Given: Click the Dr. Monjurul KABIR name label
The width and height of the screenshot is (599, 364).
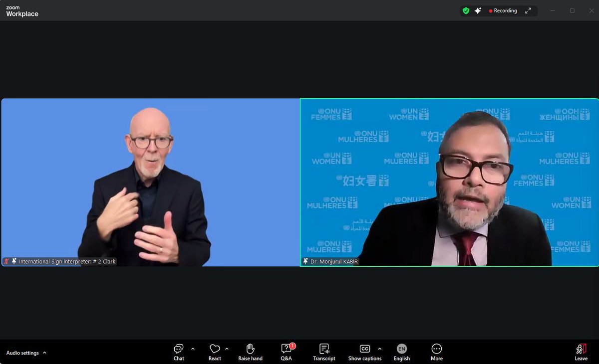Looking at the screenshot, I should [334, 262].
